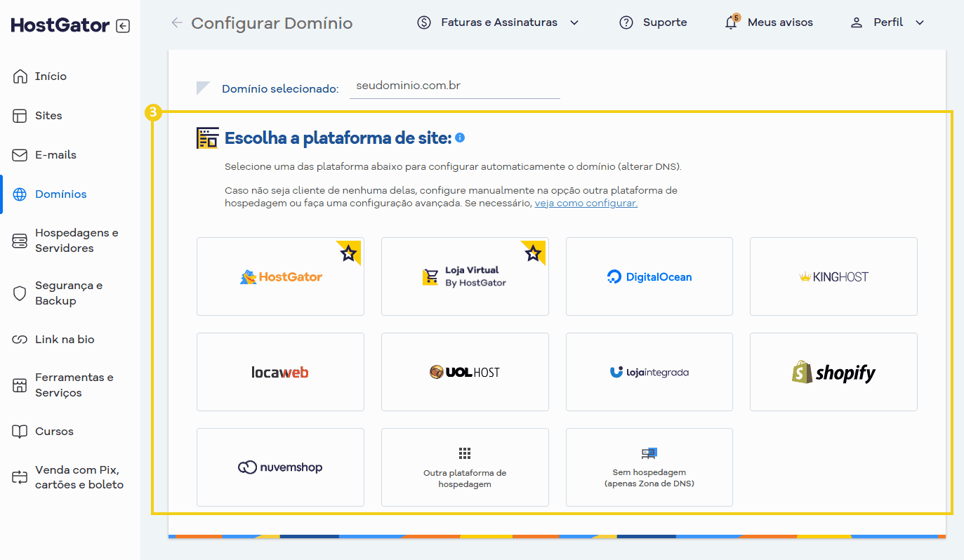Open Faturas e Assinaturas menu
Screen dimensions: 964x560
[x=498, y=22]
